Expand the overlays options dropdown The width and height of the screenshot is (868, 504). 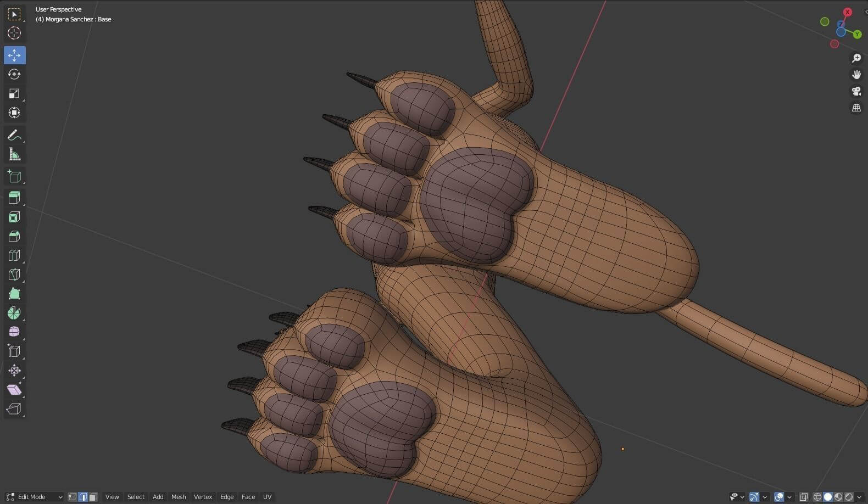789,497
